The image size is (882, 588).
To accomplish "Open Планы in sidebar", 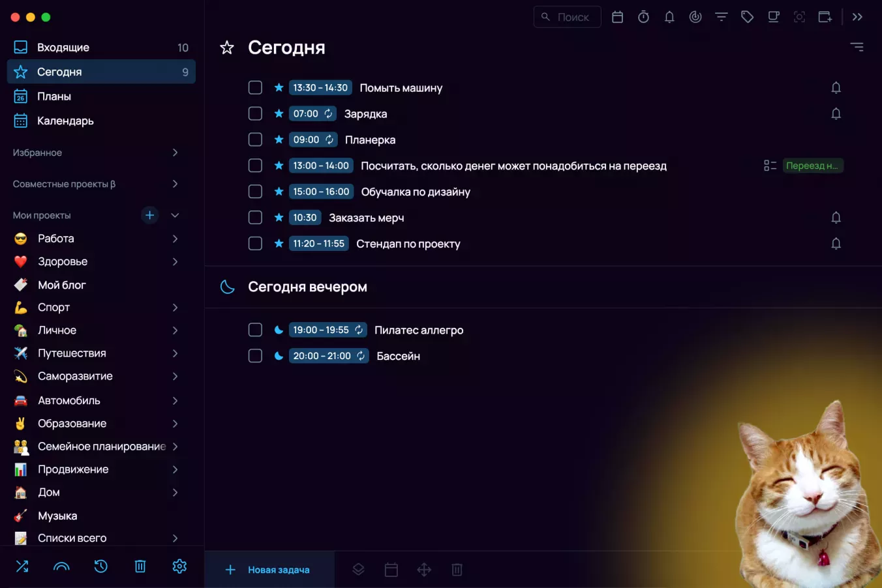I will pyautogui.click(x=101, y=96).
